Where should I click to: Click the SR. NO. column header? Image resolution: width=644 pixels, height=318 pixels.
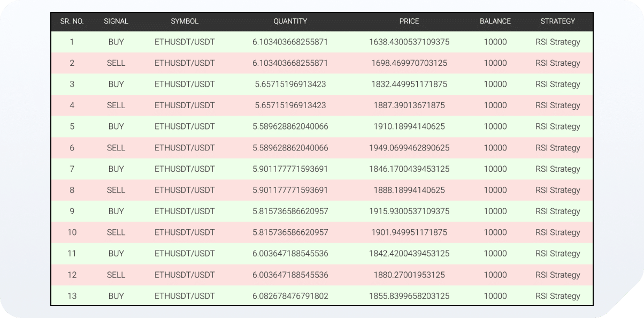pyautogui.click(x=72, y=21)
